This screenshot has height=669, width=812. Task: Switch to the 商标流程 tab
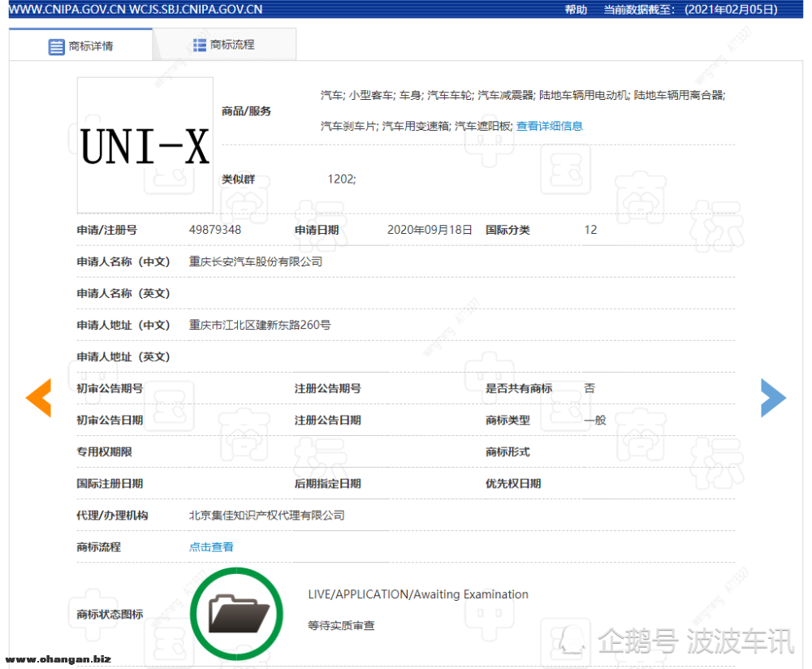point(224,45)
